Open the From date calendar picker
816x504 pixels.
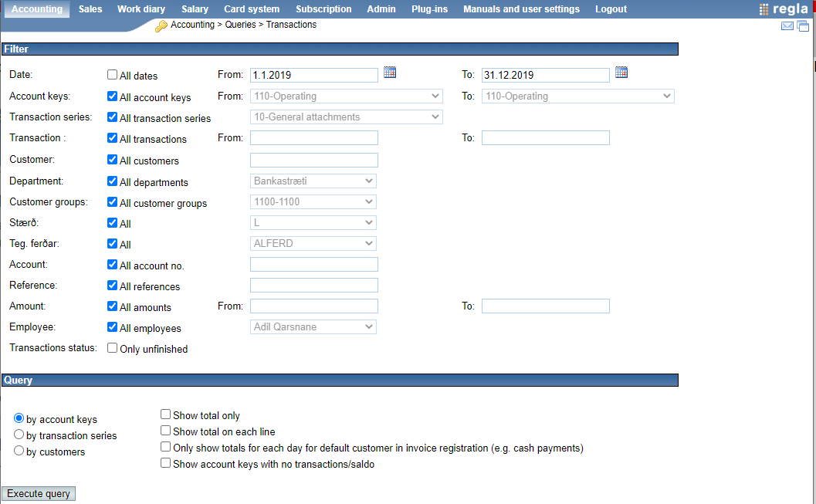pyautogui.click(x=390, y=73)
